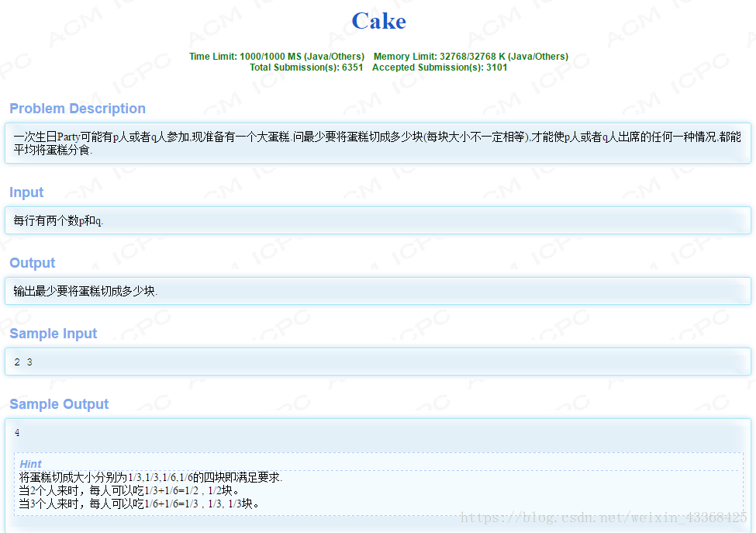The width and height of the screenshot is (756, 533).
Task: Click the text 每行有两个数p和q
Action: [x=58, y=221]
